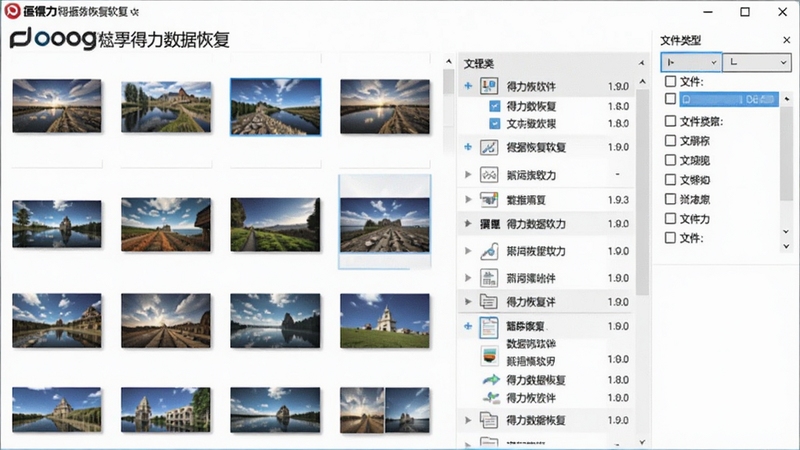Expand the 据恢复软复 row with its plus sign
This screenshot has height=450, width=800.
[x=468, y=147]
